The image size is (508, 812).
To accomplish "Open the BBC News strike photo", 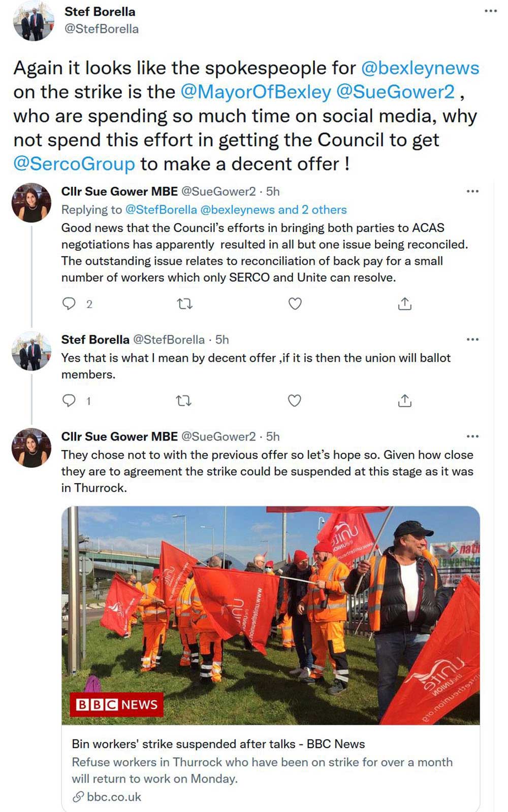I will [x=270, y=615].
